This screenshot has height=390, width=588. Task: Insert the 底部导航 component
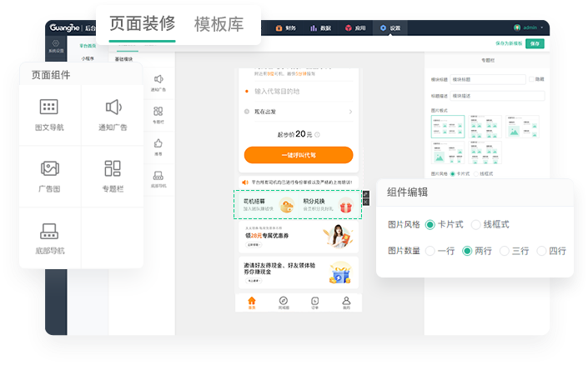pyautogui.click(x=49, y=231)
